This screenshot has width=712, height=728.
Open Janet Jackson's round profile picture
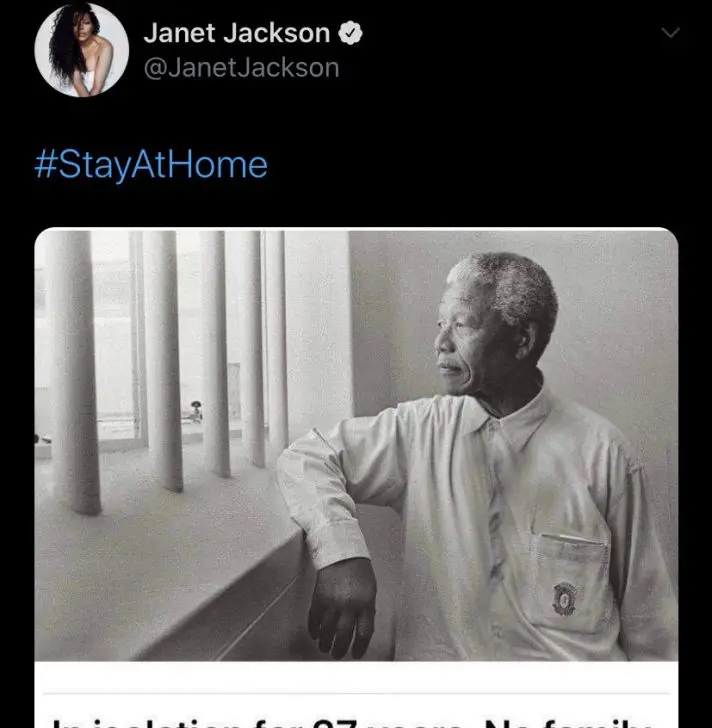click(x=82, y=50)
